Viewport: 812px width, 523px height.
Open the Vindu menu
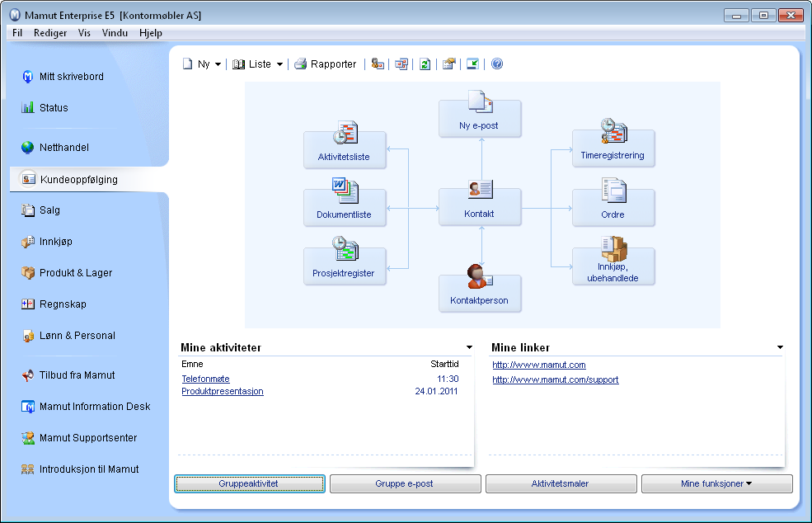pyautogui.click(x=115, y=33)
